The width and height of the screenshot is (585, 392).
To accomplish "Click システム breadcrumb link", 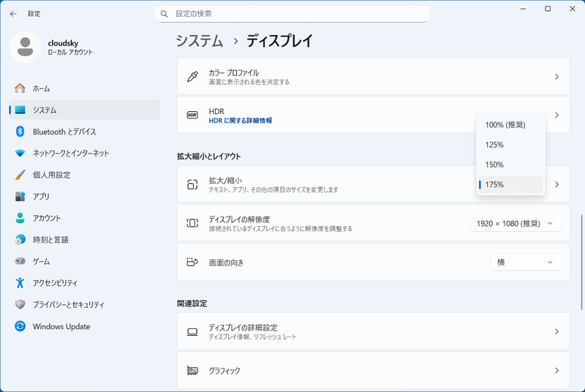I will click(x=200, y=41).
